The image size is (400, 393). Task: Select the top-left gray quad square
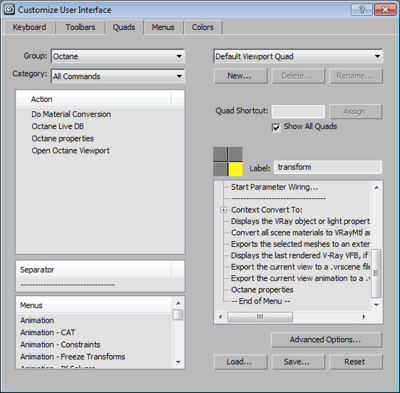220,154
